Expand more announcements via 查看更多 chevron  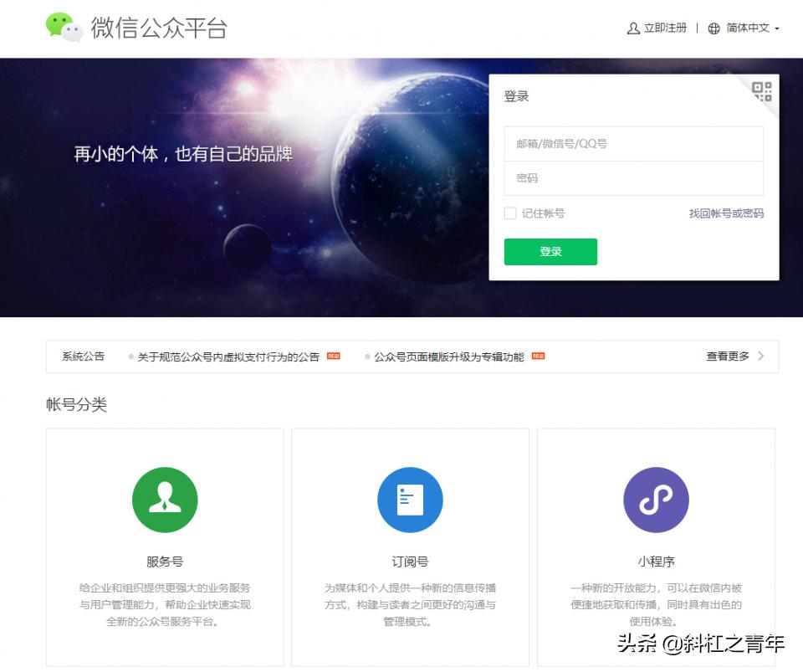click(x=760, y=356)
